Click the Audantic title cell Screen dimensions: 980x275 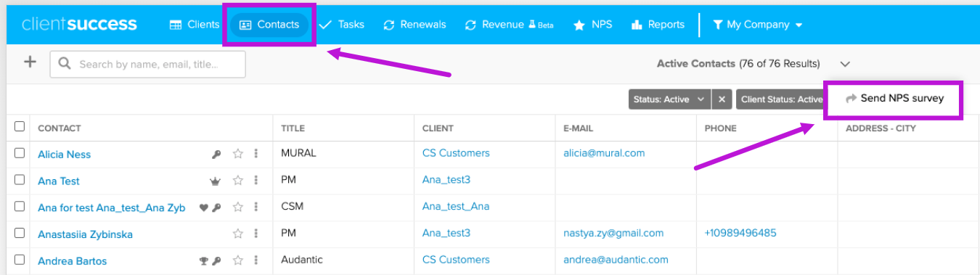[302, 260]
